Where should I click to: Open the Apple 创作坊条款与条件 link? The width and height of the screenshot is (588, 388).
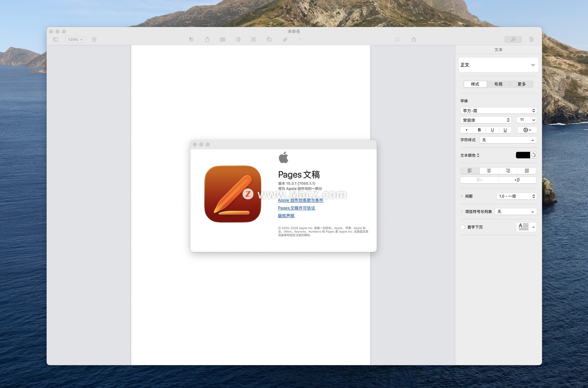click(x=300, y=200)
